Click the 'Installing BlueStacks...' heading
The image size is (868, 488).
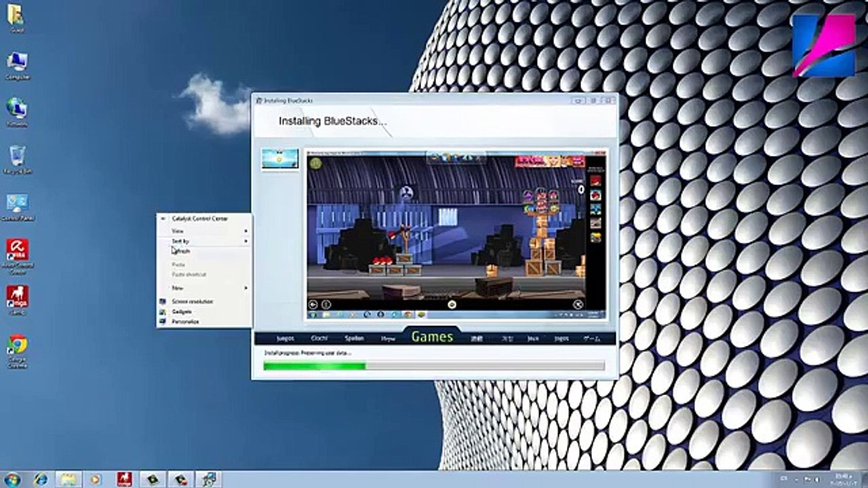[x=333, y=121]
